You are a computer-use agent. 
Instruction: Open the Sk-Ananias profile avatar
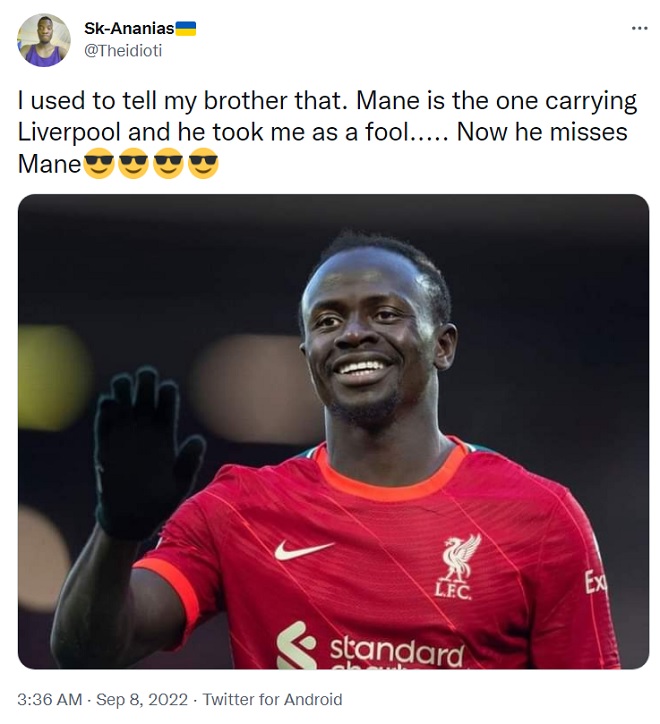point(43,40)
